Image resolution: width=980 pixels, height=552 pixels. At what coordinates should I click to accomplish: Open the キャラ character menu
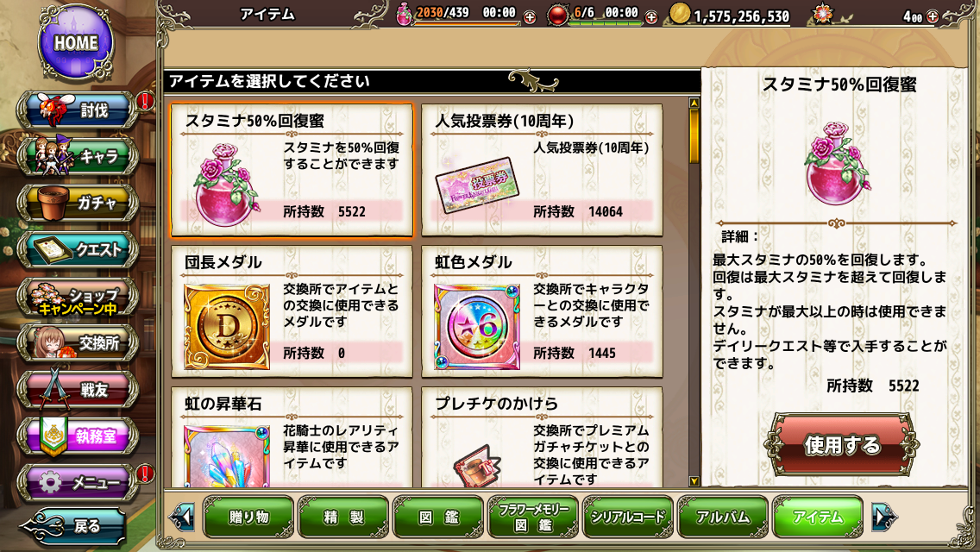[x=78, y=156]
